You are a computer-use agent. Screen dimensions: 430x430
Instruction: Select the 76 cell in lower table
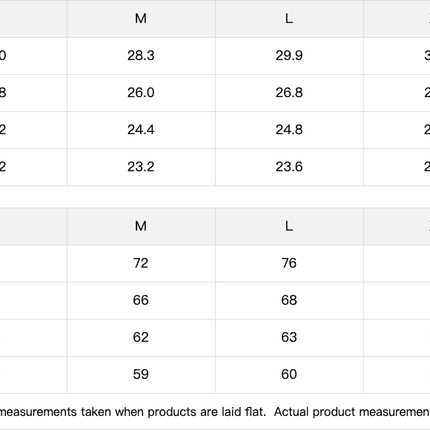tap(289, 263)
